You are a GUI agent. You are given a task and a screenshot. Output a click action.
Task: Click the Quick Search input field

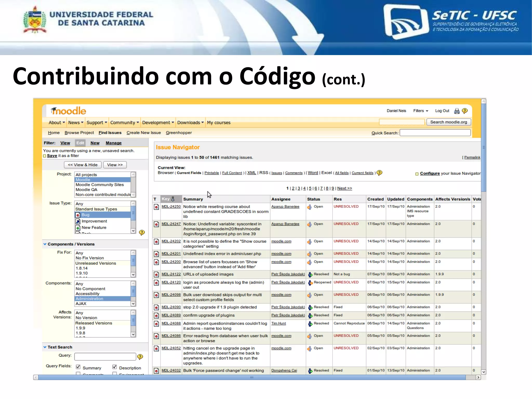click(435, 133)
